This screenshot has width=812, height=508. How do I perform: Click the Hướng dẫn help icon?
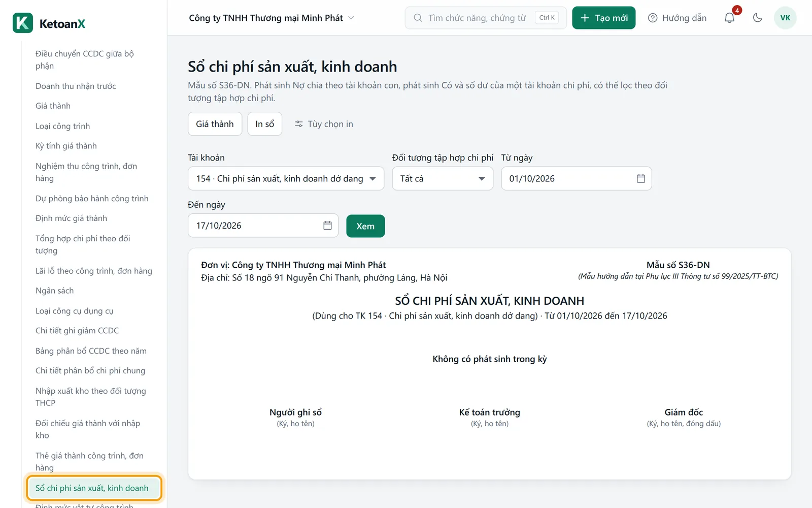click(653, 18)
